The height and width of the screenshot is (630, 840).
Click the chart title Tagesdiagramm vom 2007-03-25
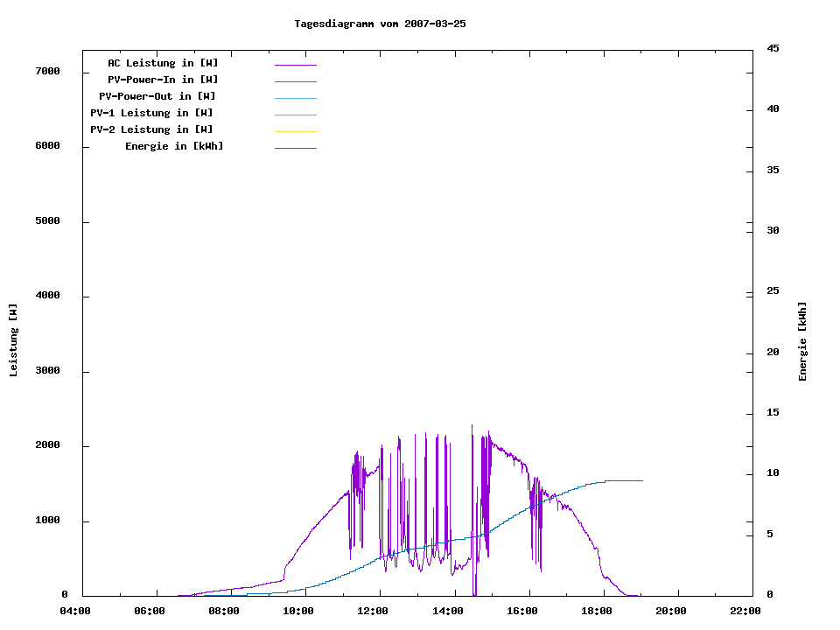380,24
